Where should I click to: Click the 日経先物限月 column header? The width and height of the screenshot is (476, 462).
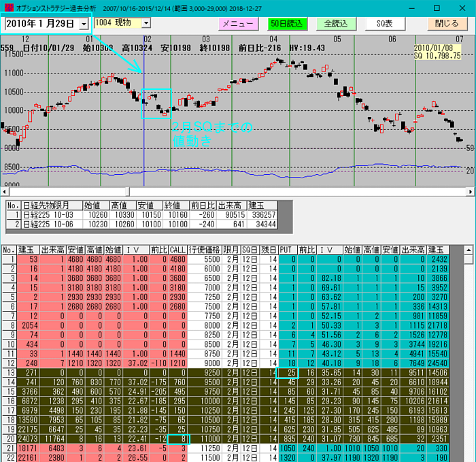point(52,205)
